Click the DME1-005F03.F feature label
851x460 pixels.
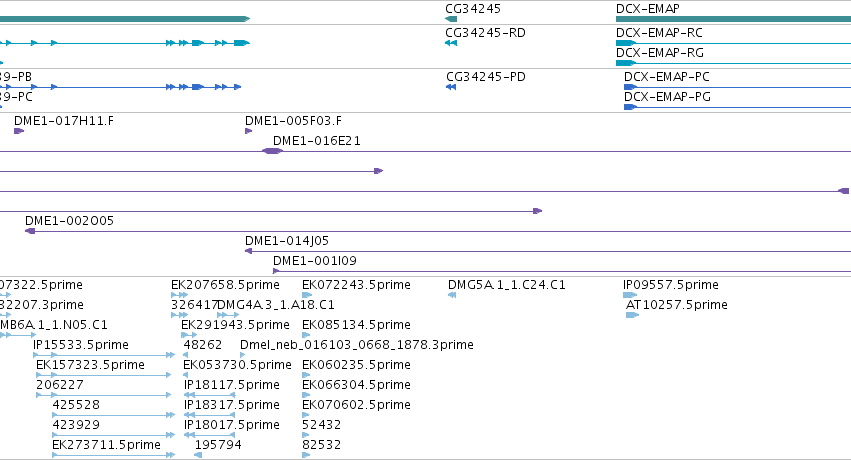tap(293, 120)
